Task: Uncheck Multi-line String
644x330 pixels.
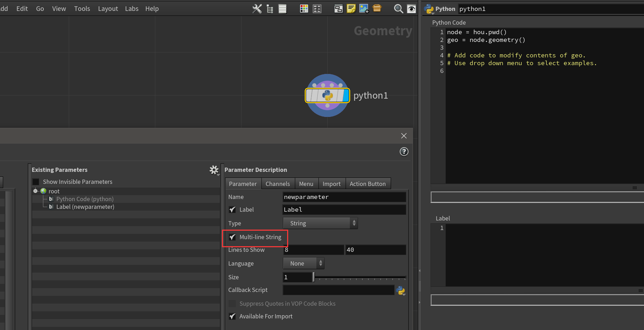Action: click(232, 237)
